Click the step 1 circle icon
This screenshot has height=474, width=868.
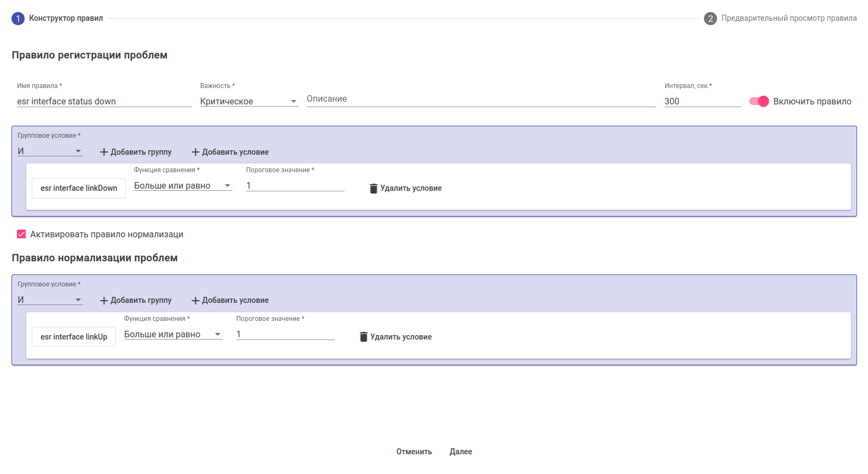pyautogui.click(x=18, y=19)
